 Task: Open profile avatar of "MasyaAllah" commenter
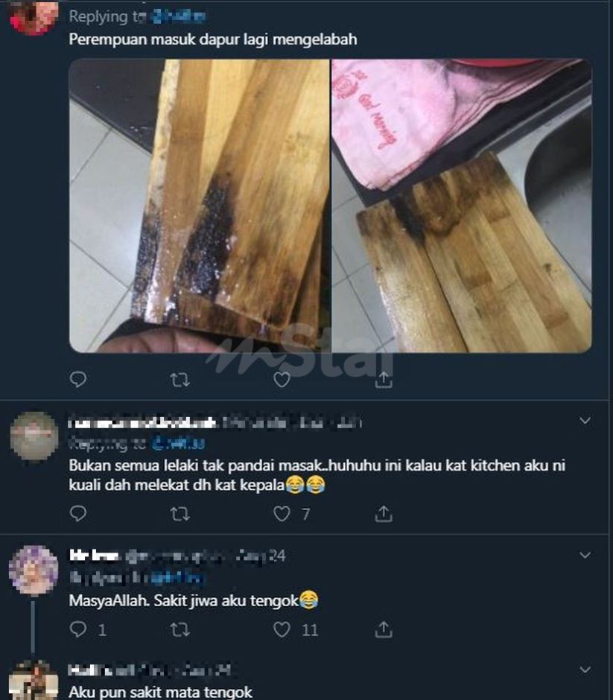tap(34, 570)
